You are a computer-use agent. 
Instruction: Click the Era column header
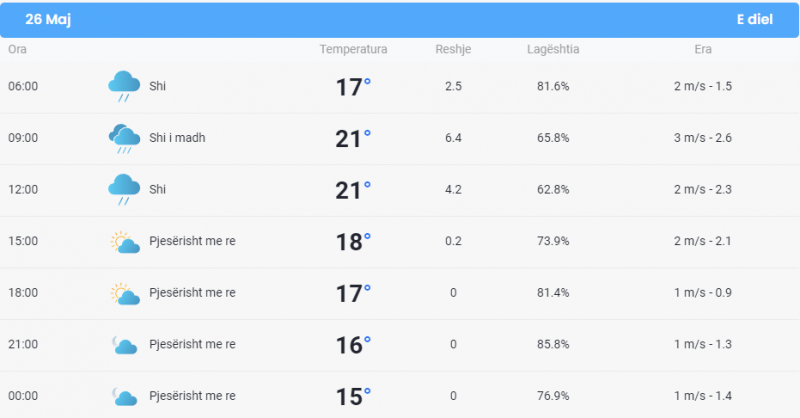click(703, 50)
